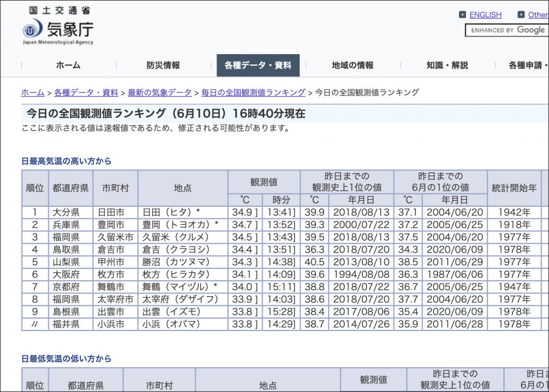This screenshot has height=392, width=549.
Task: Follow the 毎日の全国観測値ランキング breadcrumb link
Action: tap(253, 93)
